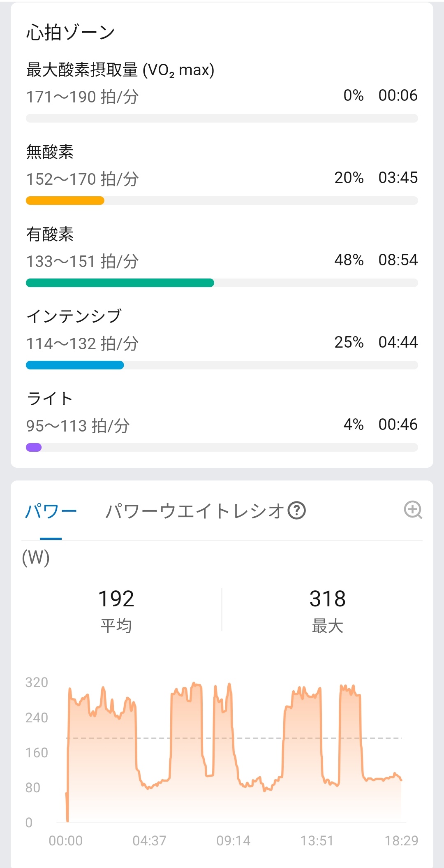Tap the zoom-in magnifier icon on power chart
This screenshot has width=444, height=868.
point(413,510)
